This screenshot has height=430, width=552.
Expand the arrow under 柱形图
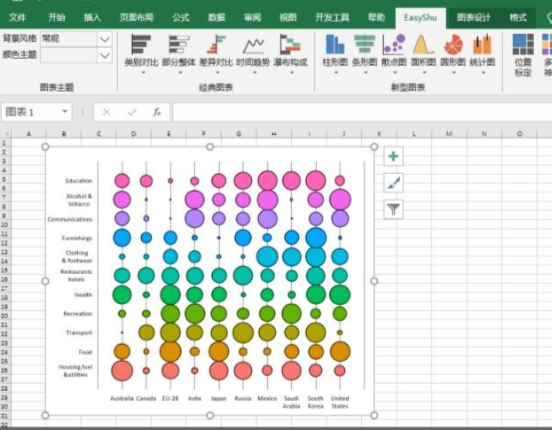point(336,73)
